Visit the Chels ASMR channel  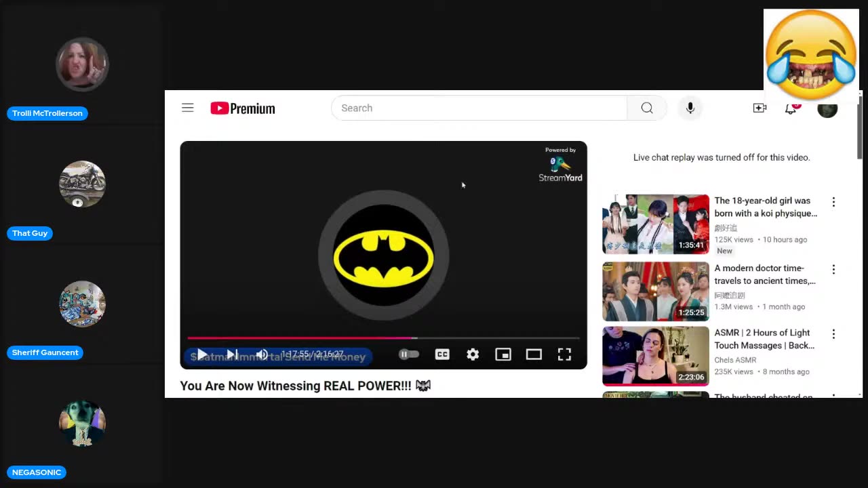(x=735, y=360)
